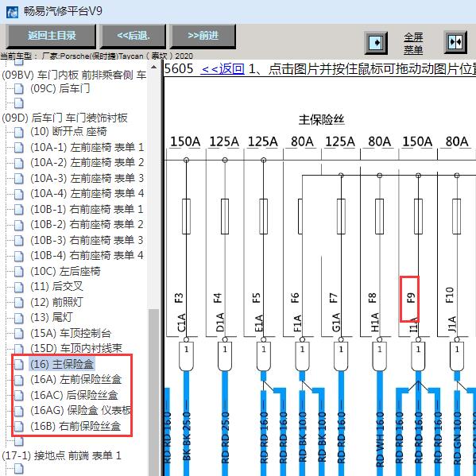This screenshot has height=476, width=476.
Task: Click the single right-arrow panel icon
Action: pos(376,42)
